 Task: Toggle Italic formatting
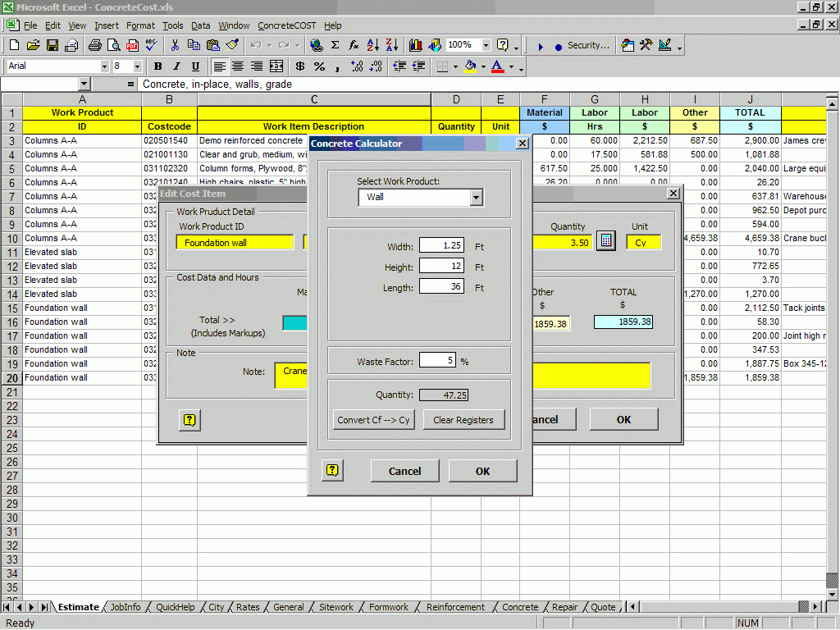(x=176, y=66)
